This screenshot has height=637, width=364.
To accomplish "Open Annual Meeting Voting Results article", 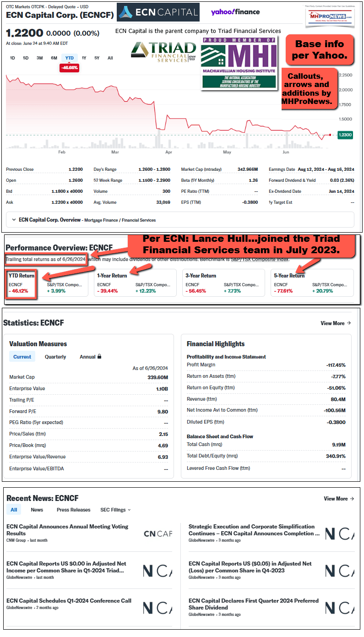I will [67, 530].
